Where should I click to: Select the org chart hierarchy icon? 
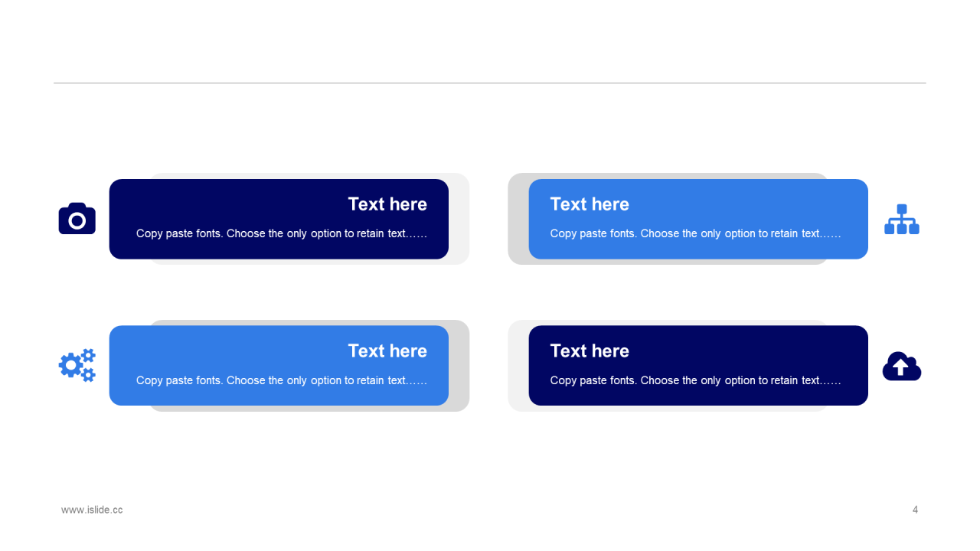coord(902,220)
